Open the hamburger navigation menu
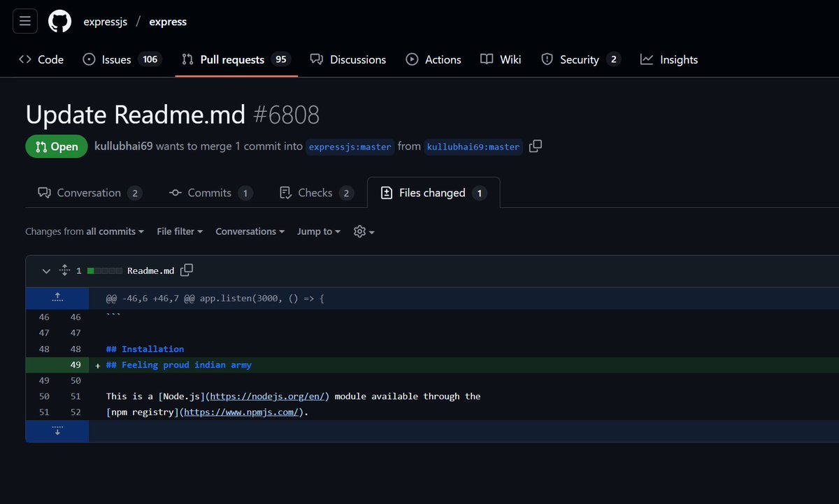This screenshot has height=504, width=839. coord(25,22)
